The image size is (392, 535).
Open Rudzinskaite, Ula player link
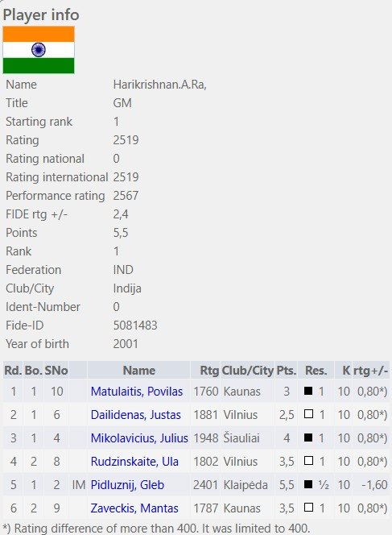[x=134, y=462]
